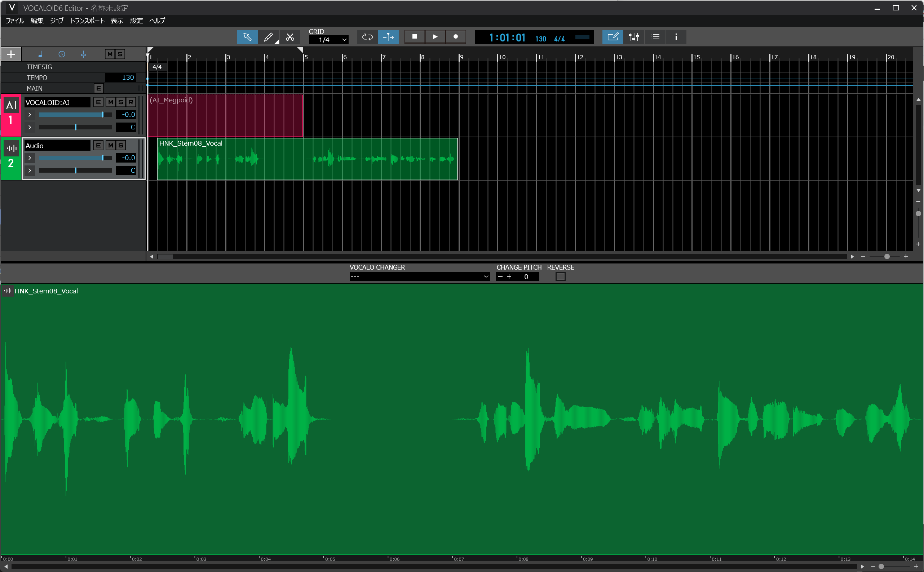Click the add track plus button
This screenshot has width=924, height=572.
[11, 54]
